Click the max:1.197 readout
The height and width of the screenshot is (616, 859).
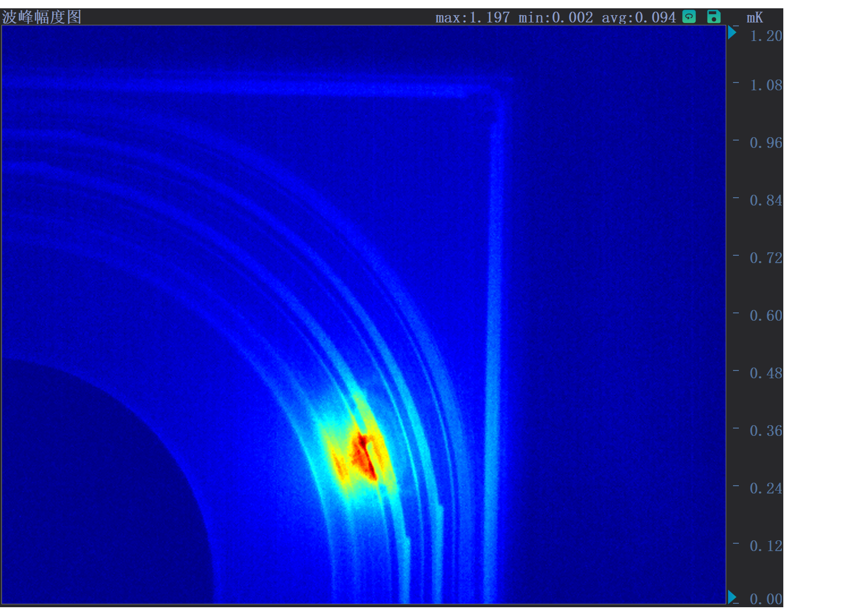pos(472,18)
